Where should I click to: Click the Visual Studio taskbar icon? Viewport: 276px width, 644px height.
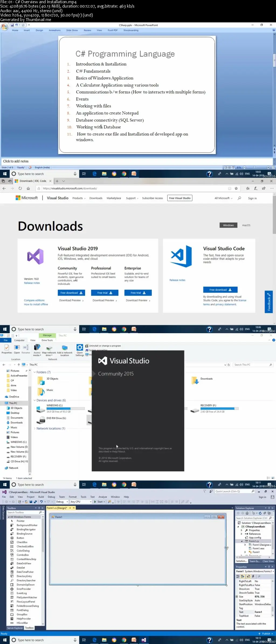coord(144,640)
